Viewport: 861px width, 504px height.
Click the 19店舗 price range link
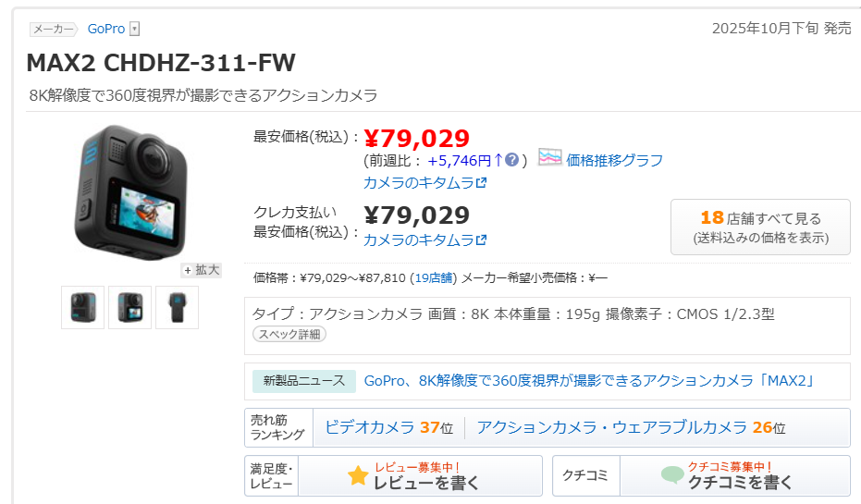tap(433, 277)
